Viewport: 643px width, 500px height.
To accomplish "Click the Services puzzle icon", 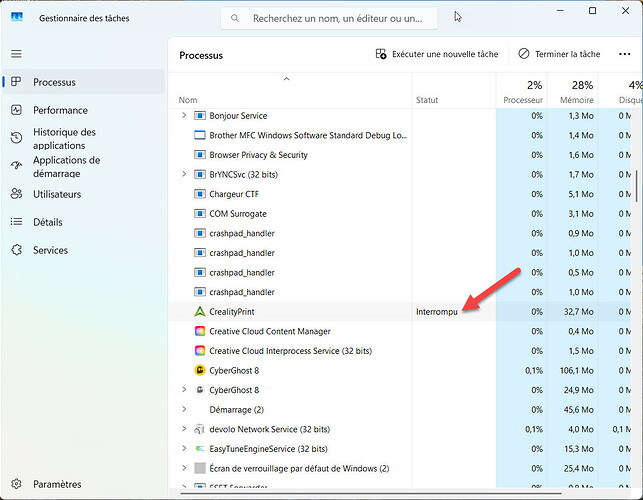I will 16,250.
